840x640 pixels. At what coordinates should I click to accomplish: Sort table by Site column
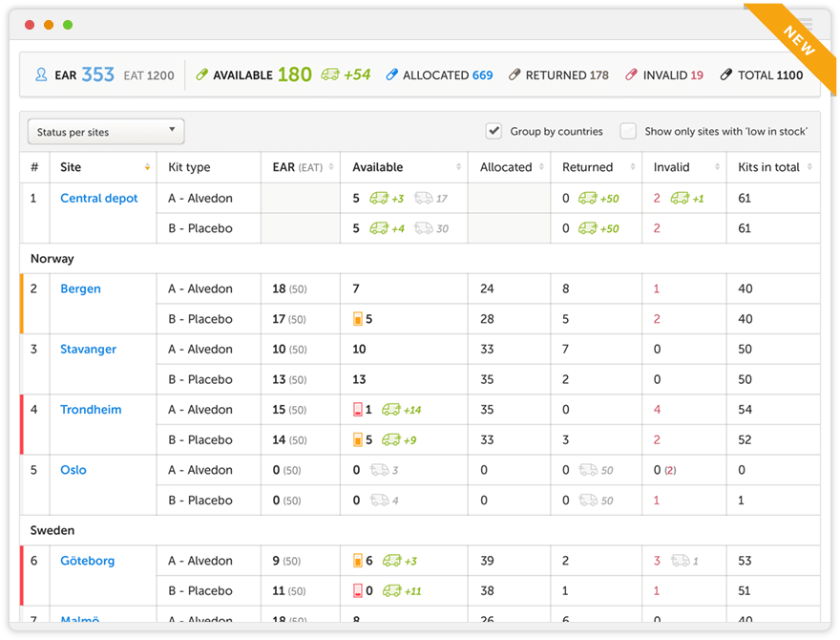(x=147, y=167)
